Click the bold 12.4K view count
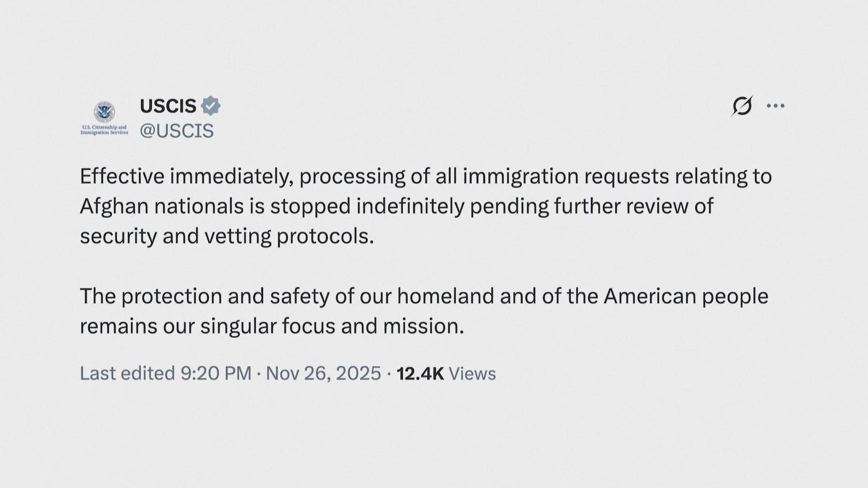This screenshot has width=868, height=488. point(420,374)
